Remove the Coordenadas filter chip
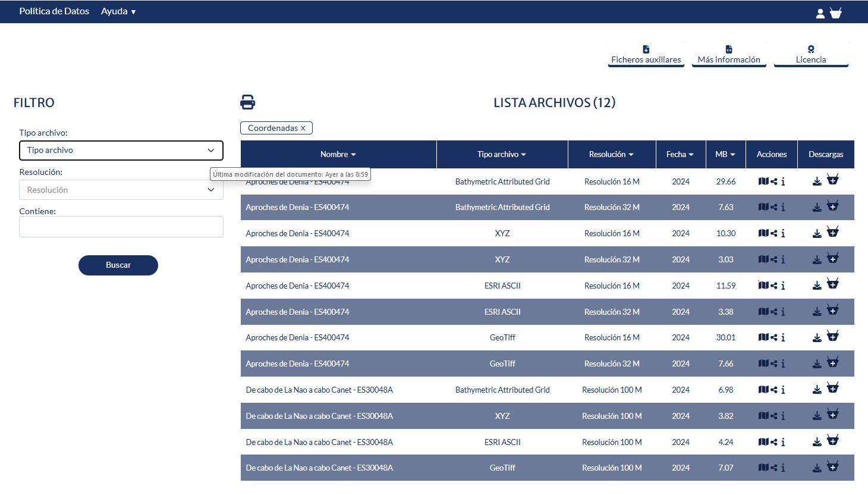The height and width of the screenshot is (495, 868). click(x=303, y=127)
